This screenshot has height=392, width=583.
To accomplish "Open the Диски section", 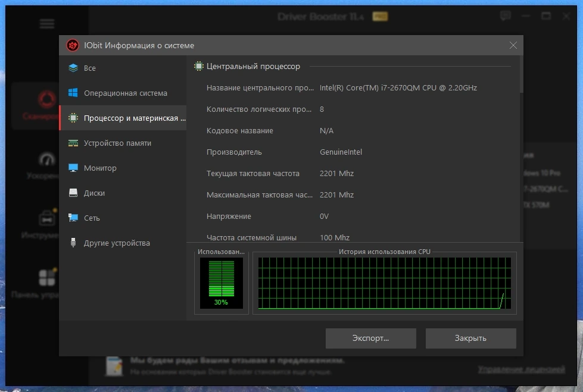I will click(x=123, y=193).
